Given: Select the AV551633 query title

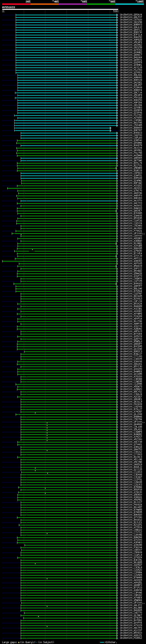Looking at the screenshot, I should [x=8, y=7].
